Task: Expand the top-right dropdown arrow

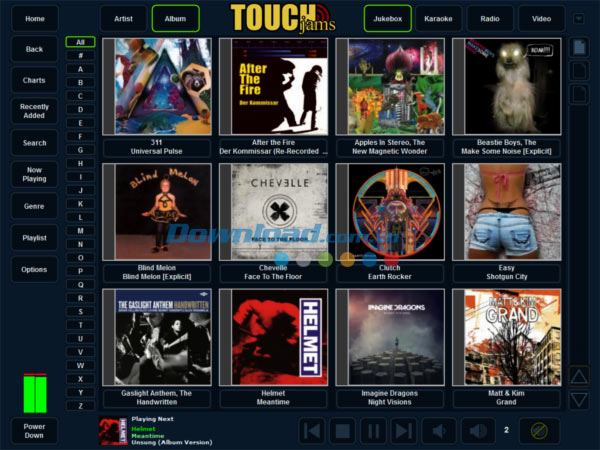Action: 579,18
